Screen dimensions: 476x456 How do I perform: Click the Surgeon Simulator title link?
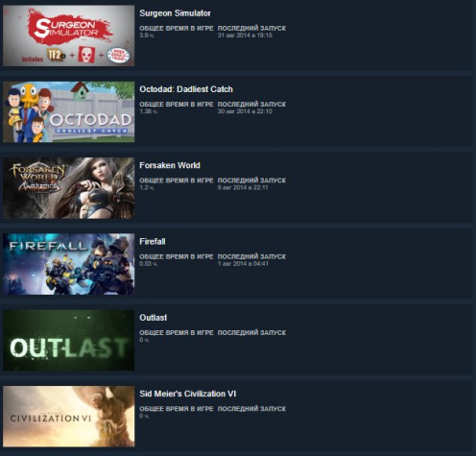coord(175,13)
